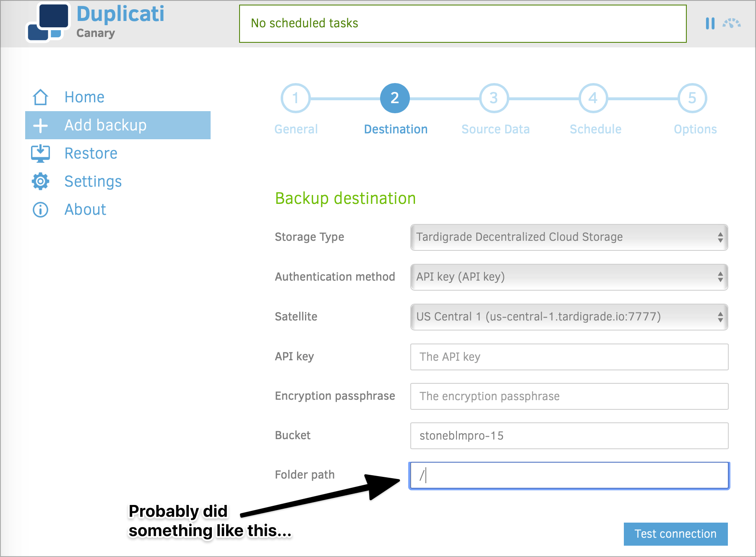
Task: Expand the Authentication method dropdown
Action: coord(569,277)
